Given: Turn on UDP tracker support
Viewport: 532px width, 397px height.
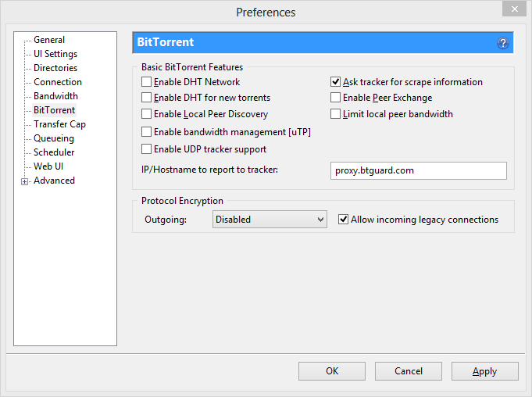Looking at the screenshot, I should point(146,149).
